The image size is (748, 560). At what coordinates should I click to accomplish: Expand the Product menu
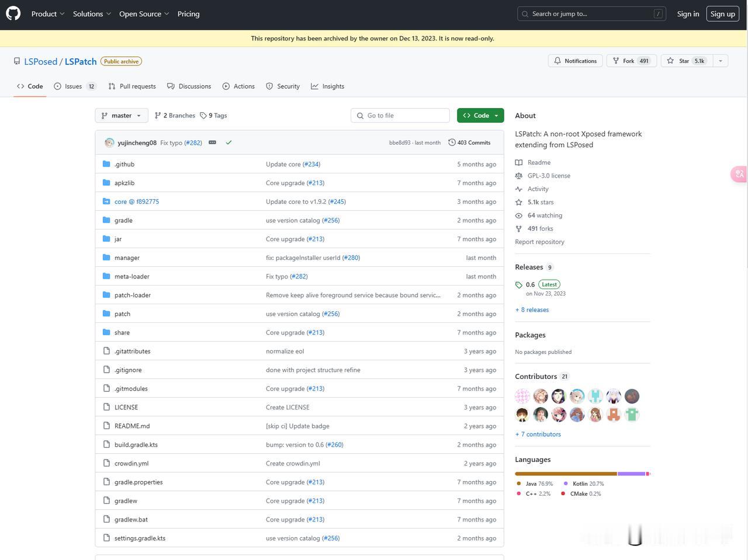point(48,14)
